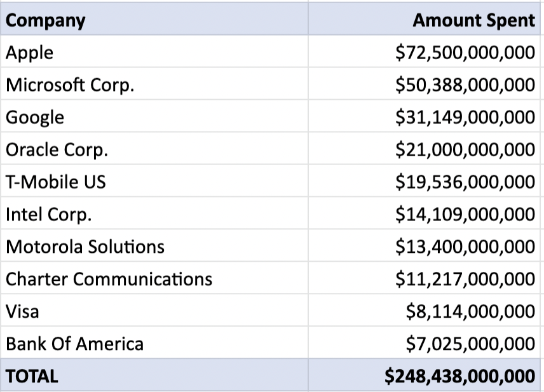Viewport: 544px width, 392px height.
Task: Select the $8,114,000,000 amount cell
Action: click(x=470, y=311)
